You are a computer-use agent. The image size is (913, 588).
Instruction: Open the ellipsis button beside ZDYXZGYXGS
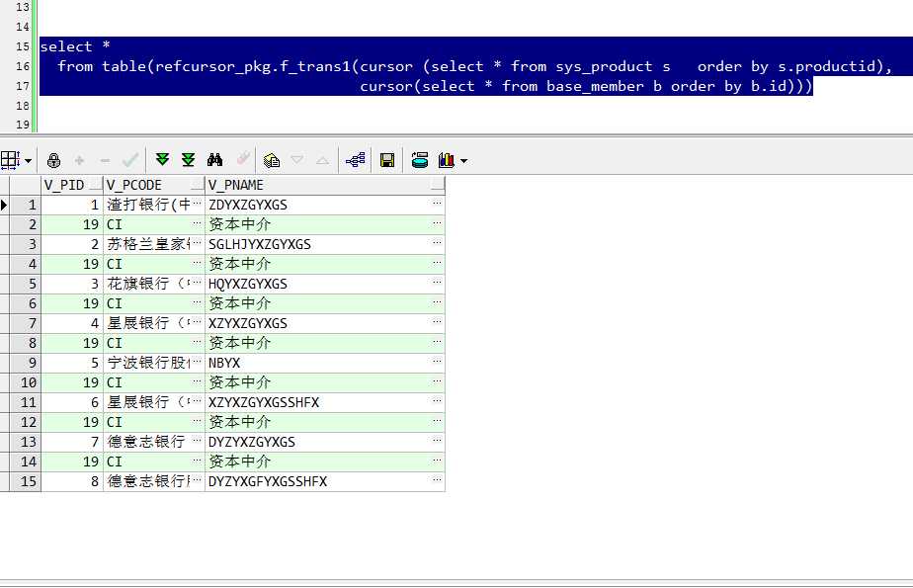[437, 204]
